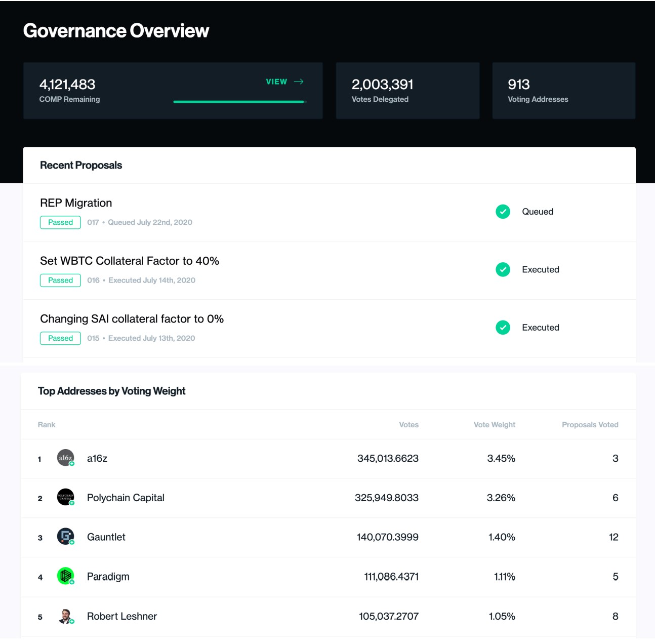Click the COMP distribution progress bar
Image resolution: width=655 pixels, height=644 pixels.
(x=239, y=102)
